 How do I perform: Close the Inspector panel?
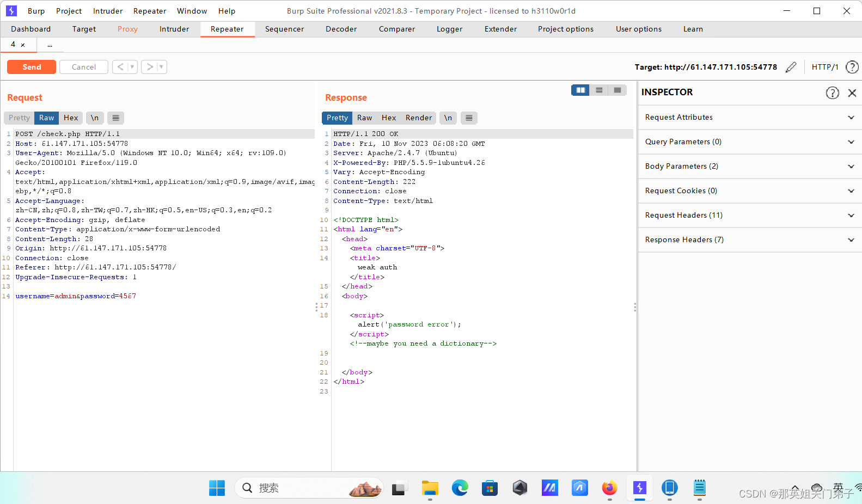(x=852, y=93)
